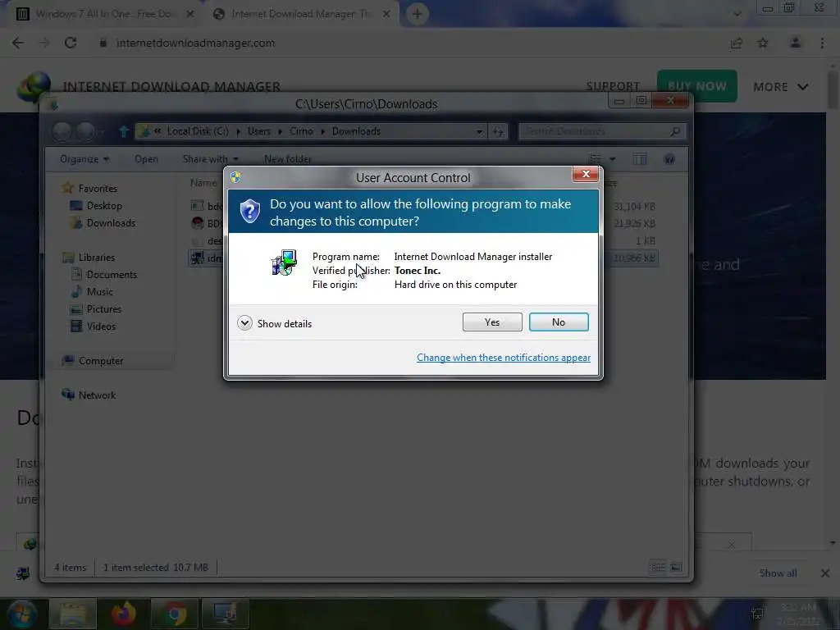Open Organize menu in Explorer window
The height and width of the screenshot is (630, 840).
click(x=84, y=159)
